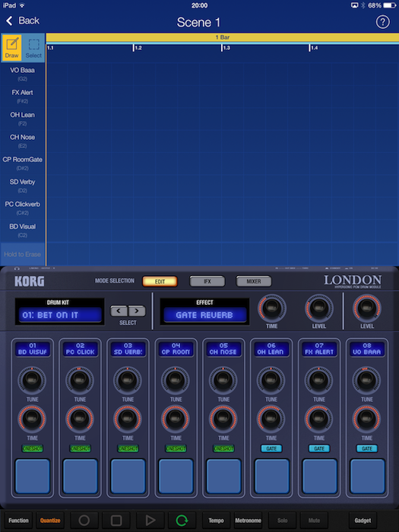Go Back with the top-left arrow
Viewport: 399px width, 532px height.
(x=22, y=21)
